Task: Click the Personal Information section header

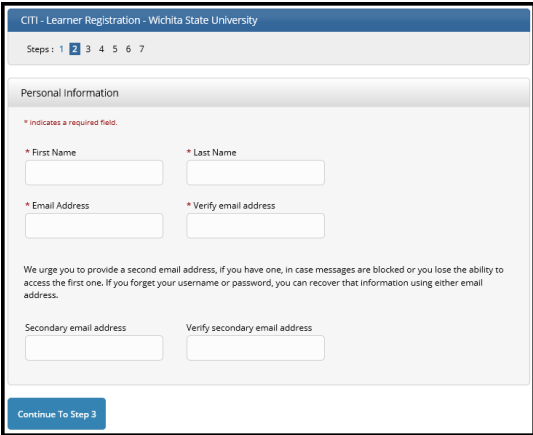Action: point(269,93)
